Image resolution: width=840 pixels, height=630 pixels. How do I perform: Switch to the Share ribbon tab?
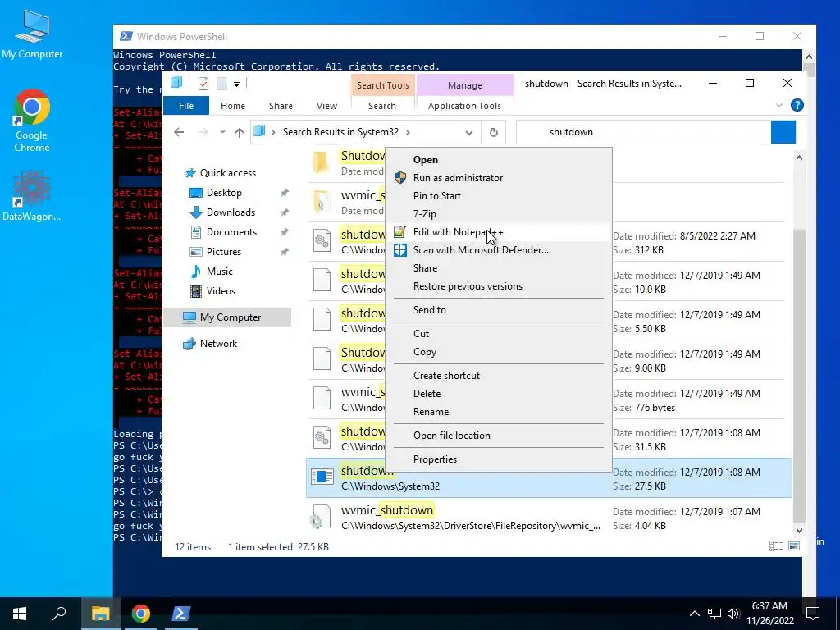click(281, 106)
